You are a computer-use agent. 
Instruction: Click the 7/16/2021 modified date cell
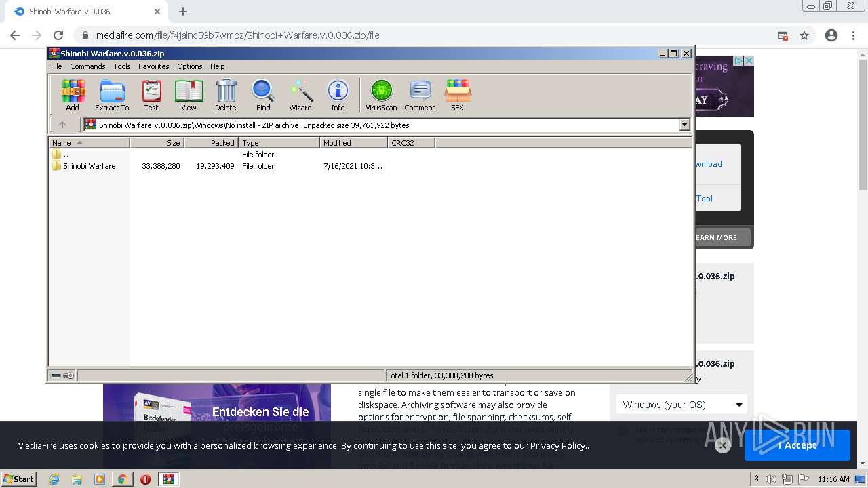pyautogui.click(x=353, y=166)
